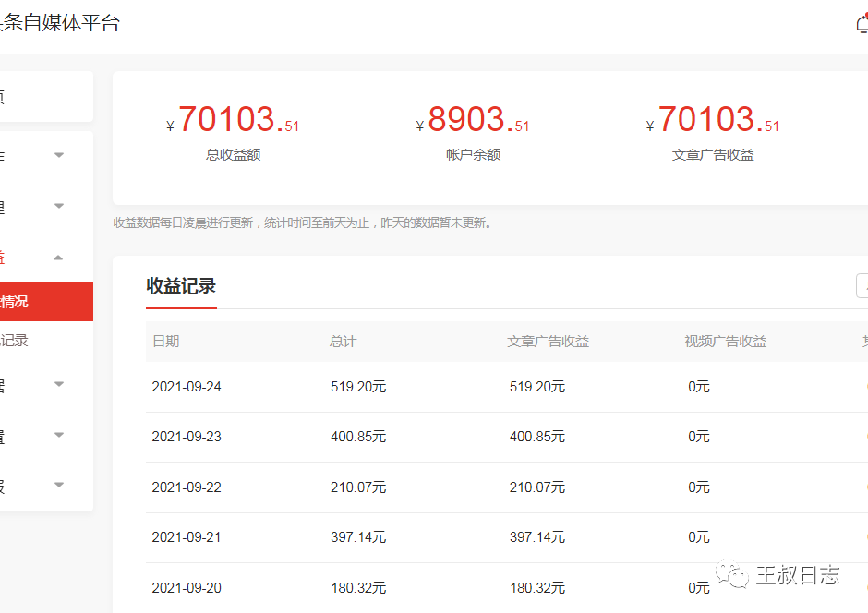Click article ad revenue 397.14元 on 2021-09-21
Image resolution: width=868 pixels, height=613 pixels.
coord(537,537)
